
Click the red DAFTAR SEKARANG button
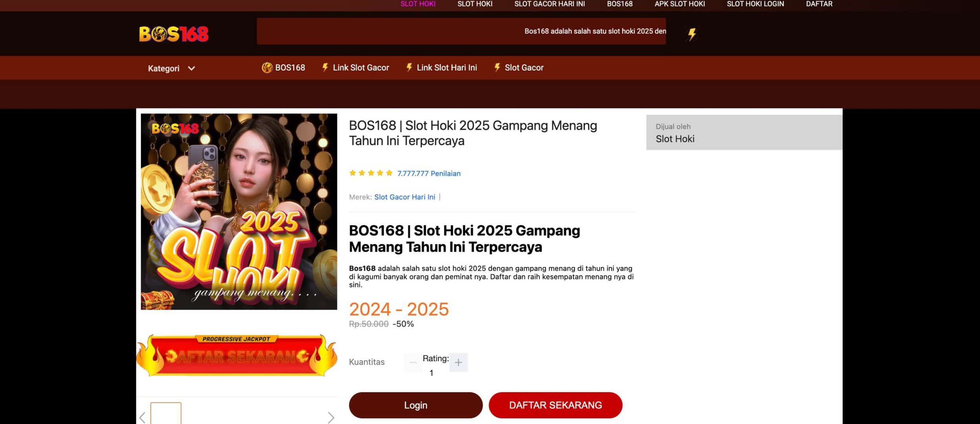coord(555,405)
